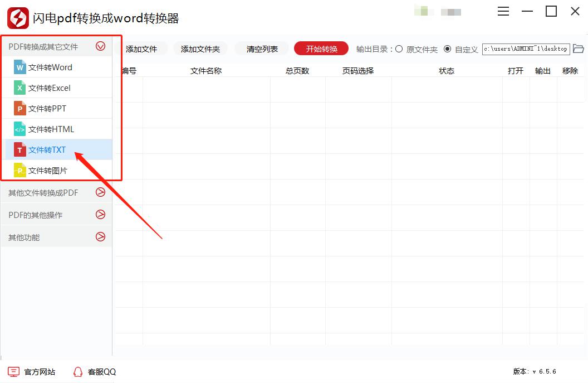Start conversion with 开始转换 button

click(x=321, y=49)
